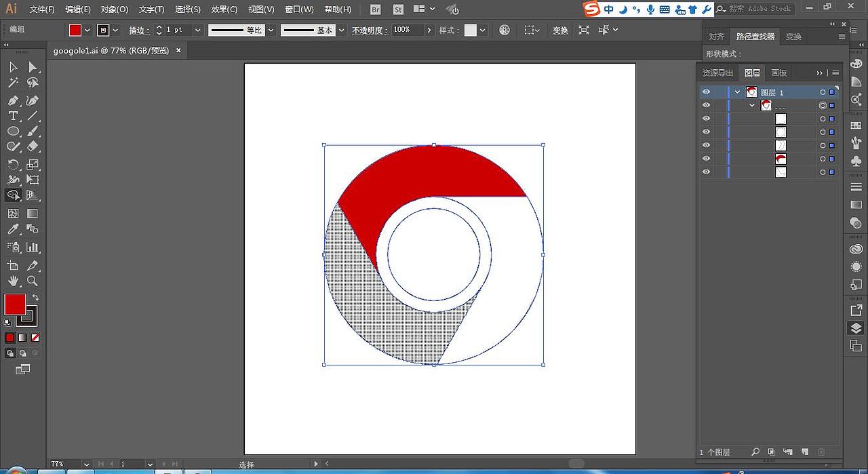Select the Shape Builder tool
868x474 pixels.
(x=14, y=195)
